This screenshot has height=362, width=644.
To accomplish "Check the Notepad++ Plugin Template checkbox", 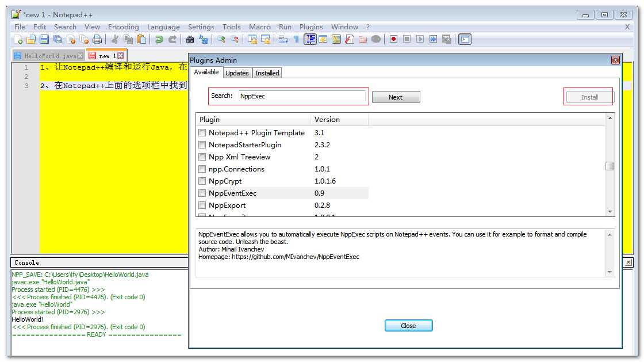I will click(x=202, y=133).
